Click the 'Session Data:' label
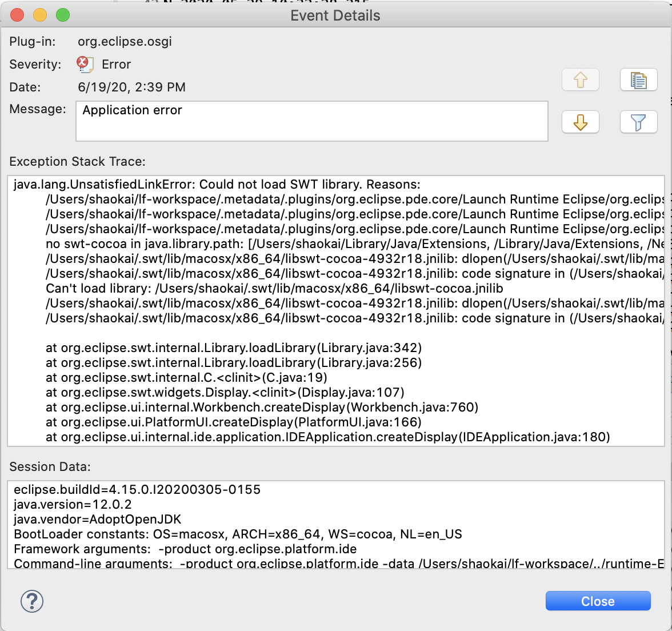This screenshot has height=631, width=672. click(x=50, y=466)
